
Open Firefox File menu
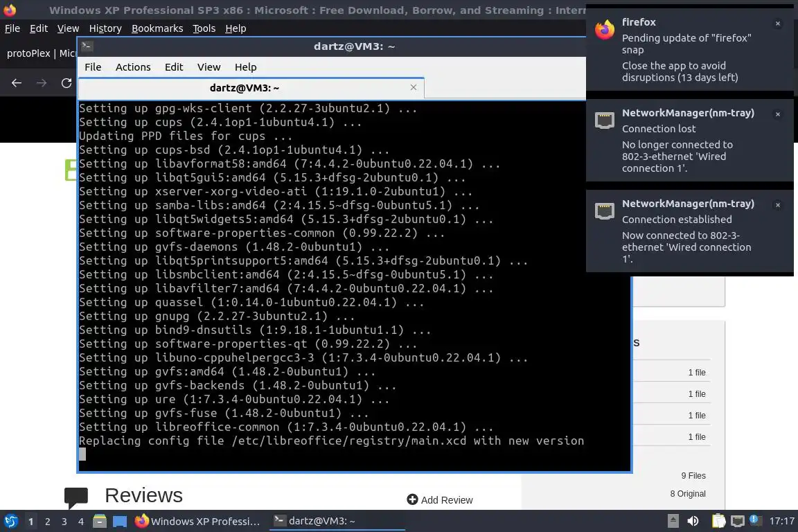12,28
